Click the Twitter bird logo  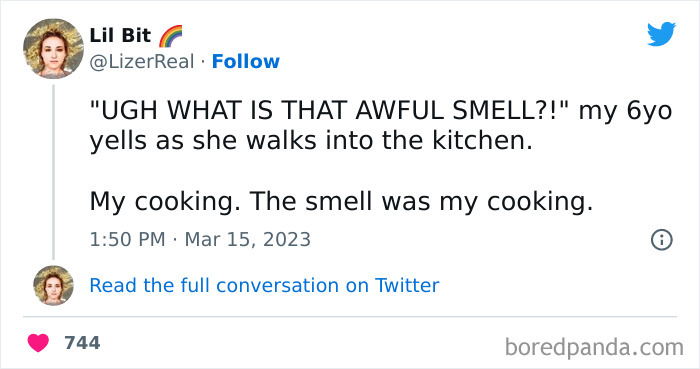(661, 34)
